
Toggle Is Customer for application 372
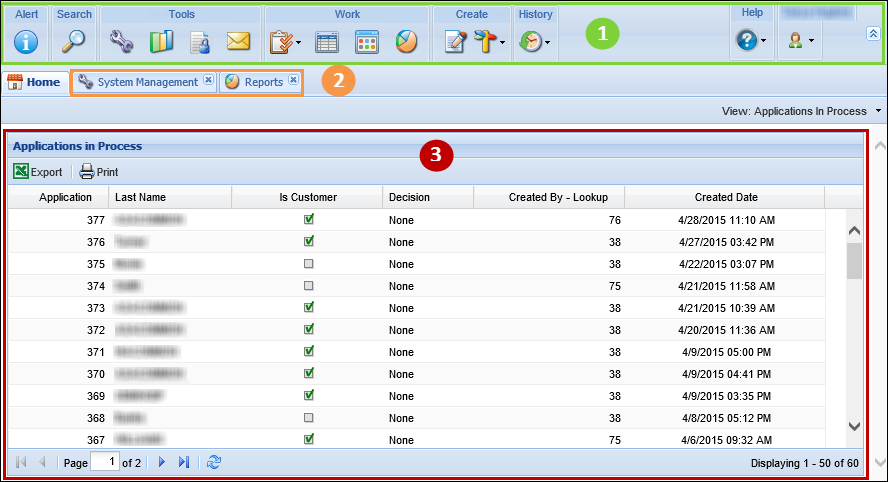(309, 329)
